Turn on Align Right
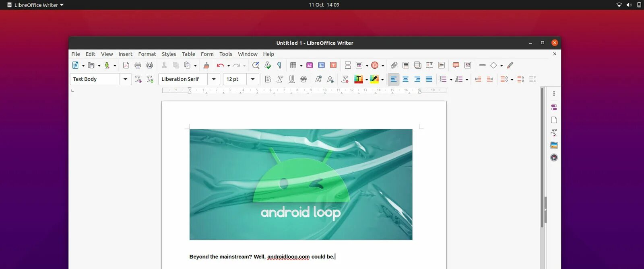Viewport: 644px width, 269px height. coord(417,79)
